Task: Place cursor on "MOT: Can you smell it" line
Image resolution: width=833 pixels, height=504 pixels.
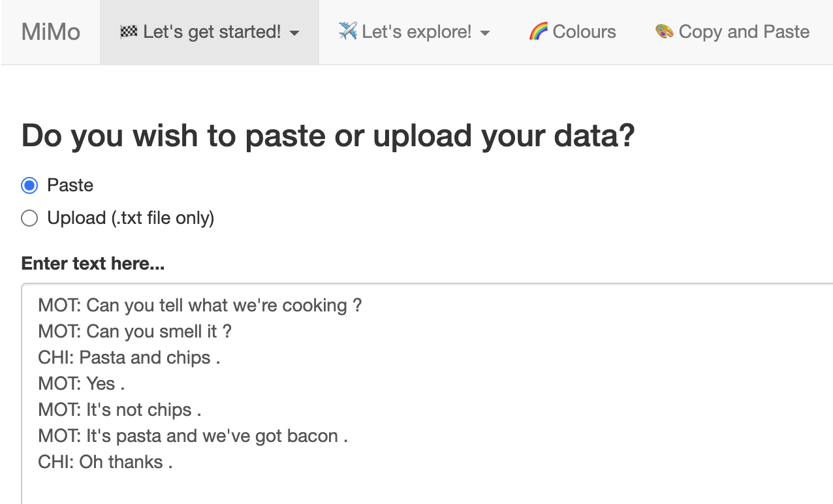Action: click(x=134, y=332)
